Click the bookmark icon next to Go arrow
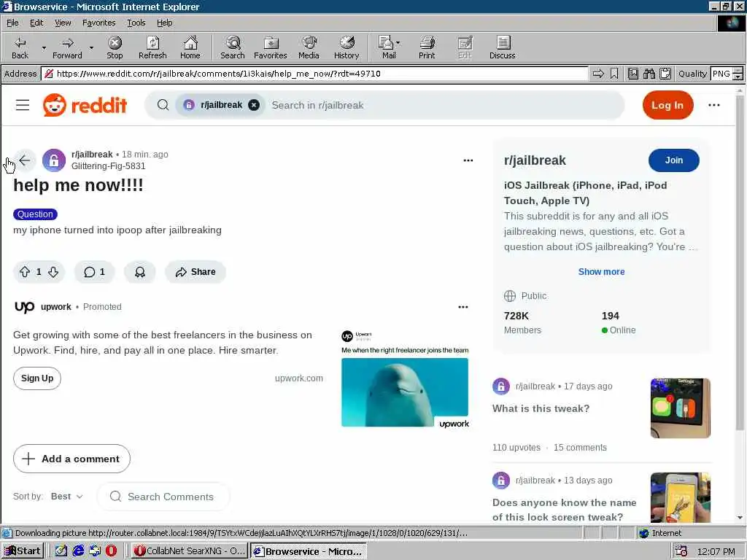Image resolution: width=747 pixels, height=560 pixels. tap(614, 74)
